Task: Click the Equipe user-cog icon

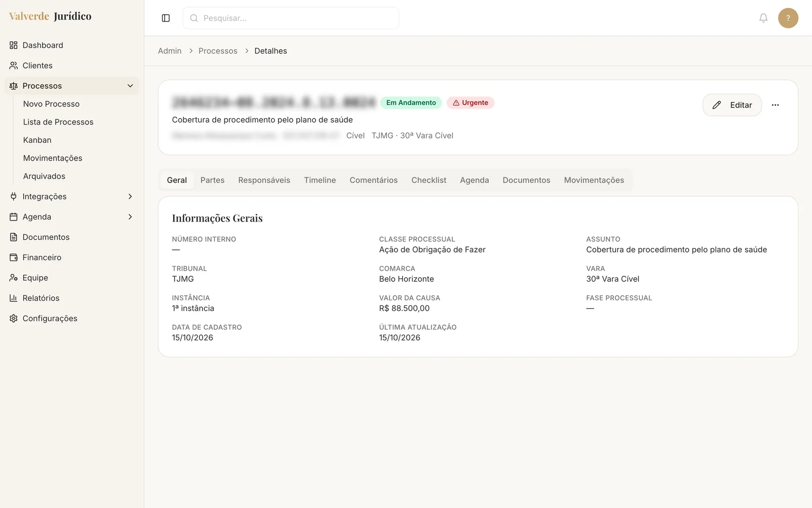Action: [x=14, y=278]
